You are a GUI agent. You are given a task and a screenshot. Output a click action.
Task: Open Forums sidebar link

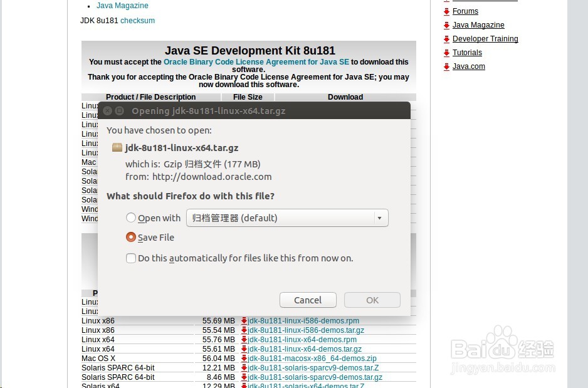(465, 11)
